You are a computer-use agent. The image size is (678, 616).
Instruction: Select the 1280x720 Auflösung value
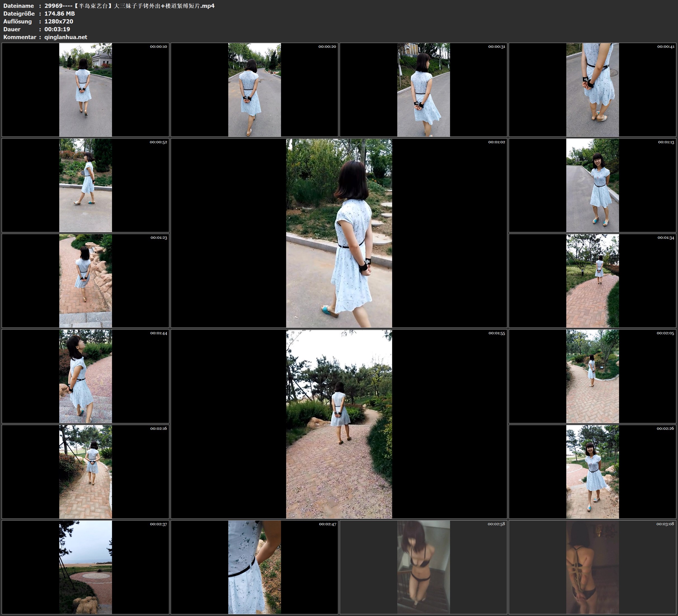coord(58,21)
